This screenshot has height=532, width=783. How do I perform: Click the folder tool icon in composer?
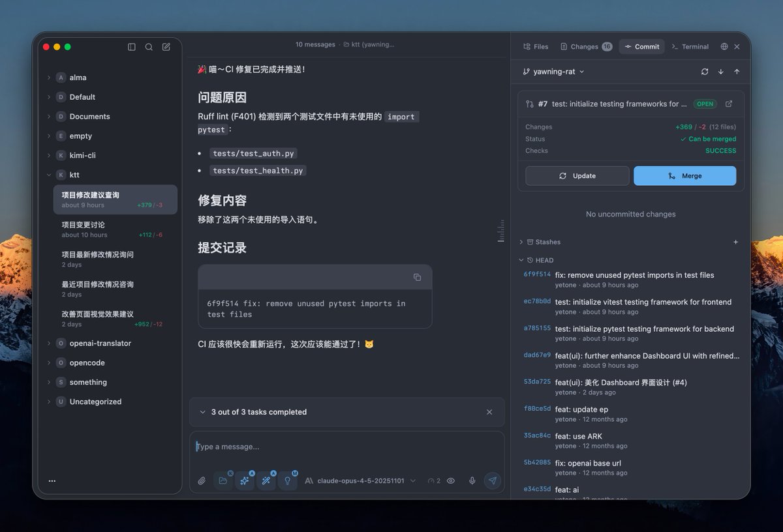coord(223,480)
